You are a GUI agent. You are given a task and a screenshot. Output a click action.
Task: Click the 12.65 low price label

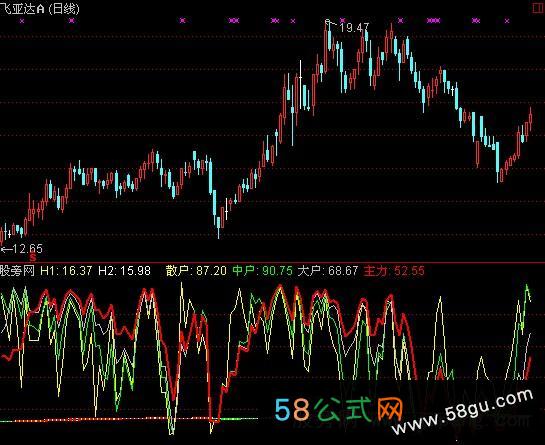tap(27, 249)
